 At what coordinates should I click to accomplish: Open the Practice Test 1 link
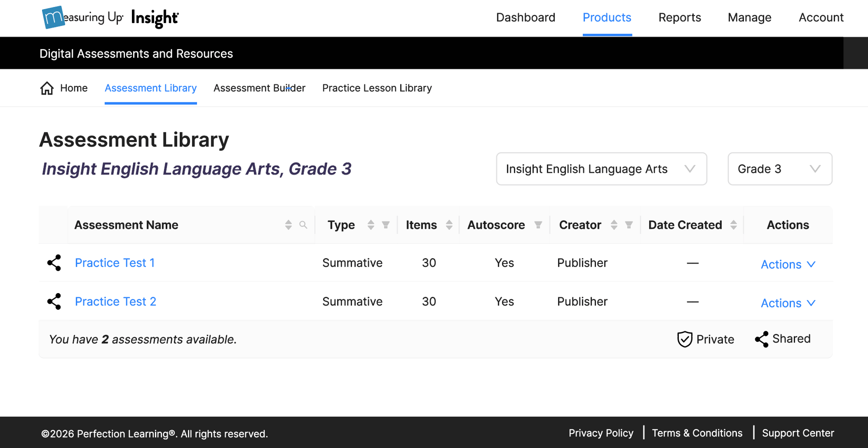[x=115, y=263]
